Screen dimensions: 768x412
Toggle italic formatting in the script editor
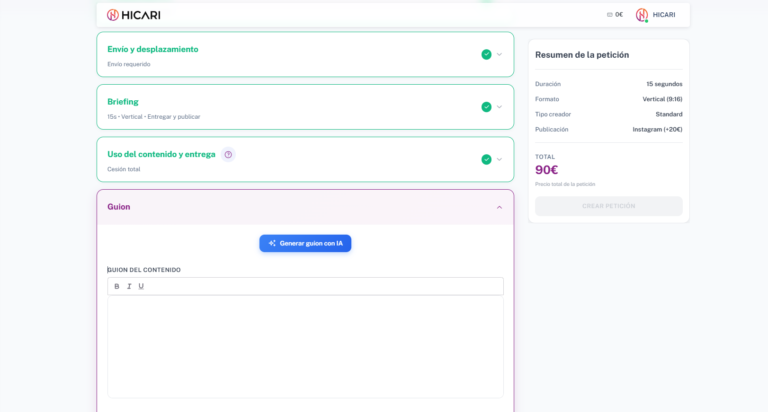(x=129, y=286)
